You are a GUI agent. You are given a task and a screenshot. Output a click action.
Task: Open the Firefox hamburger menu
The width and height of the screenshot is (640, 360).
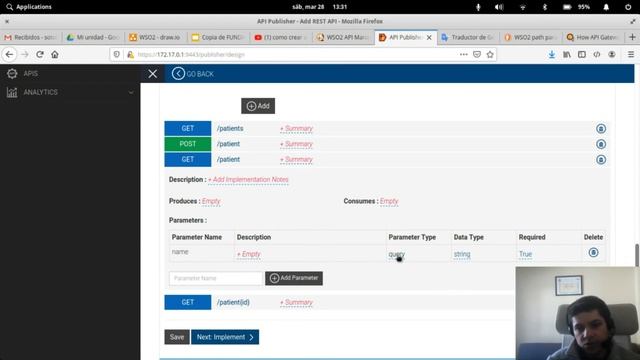pos(631,54)
